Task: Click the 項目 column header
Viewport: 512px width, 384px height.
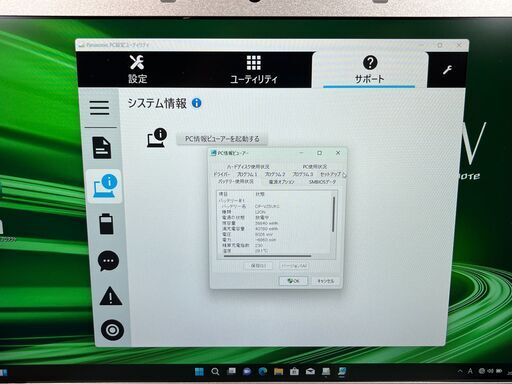Action: point(223,194)
